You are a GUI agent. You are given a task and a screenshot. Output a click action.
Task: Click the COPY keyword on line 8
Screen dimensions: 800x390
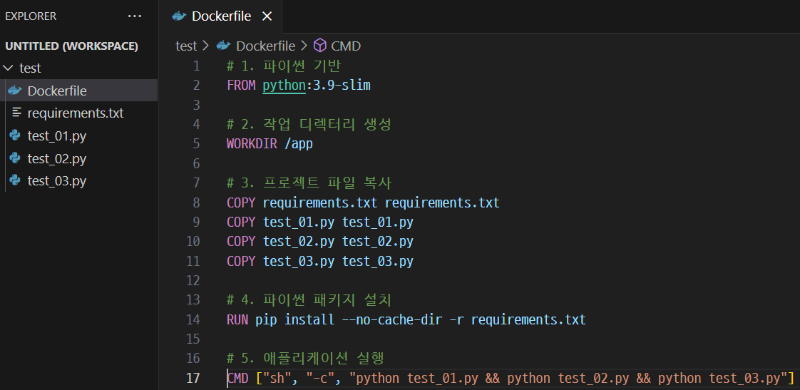pyautogui.click(x=241, y=203)
